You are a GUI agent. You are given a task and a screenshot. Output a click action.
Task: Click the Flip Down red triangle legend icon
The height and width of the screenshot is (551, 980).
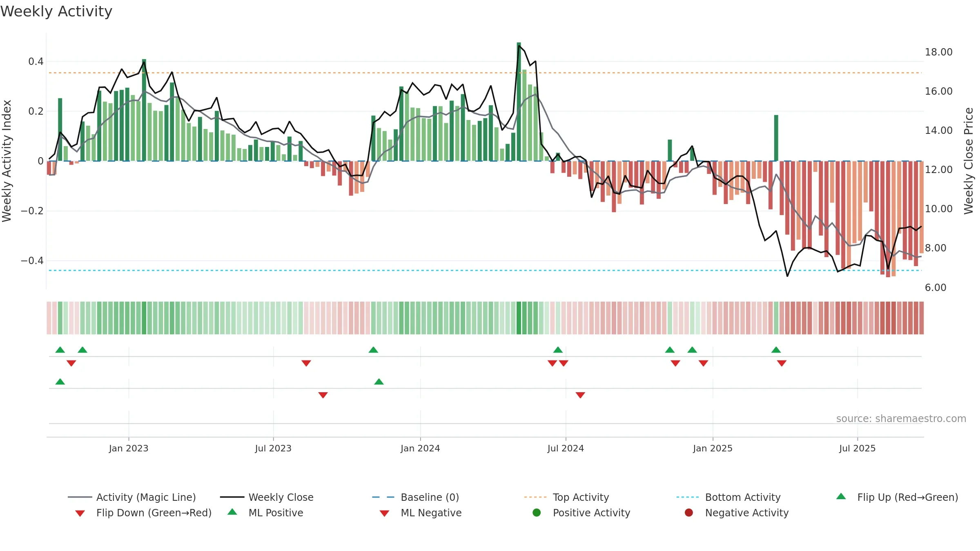(x=80, y=513)
